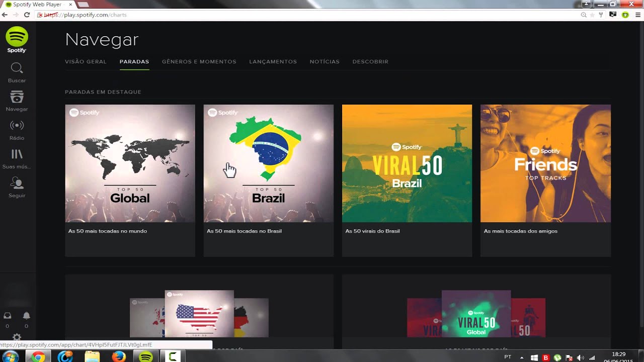The height and width of the screenshot is (362, 644).
Task: Click 'As mais tocadas dos amigos'
Action: pos(520,231)
